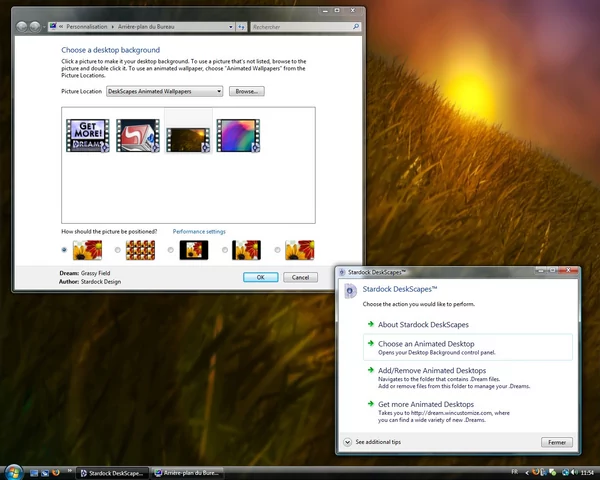Screen dimensions: 600x480
Task: Click the tiled flowers preview image
Action: pyautogui.click(x=140, y=250)
